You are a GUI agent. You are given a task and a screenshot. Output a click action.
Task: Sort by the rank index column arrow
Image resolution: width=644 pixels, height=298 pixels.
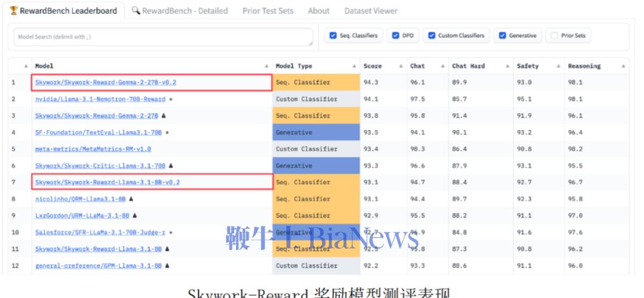click(x=26, y=66)
